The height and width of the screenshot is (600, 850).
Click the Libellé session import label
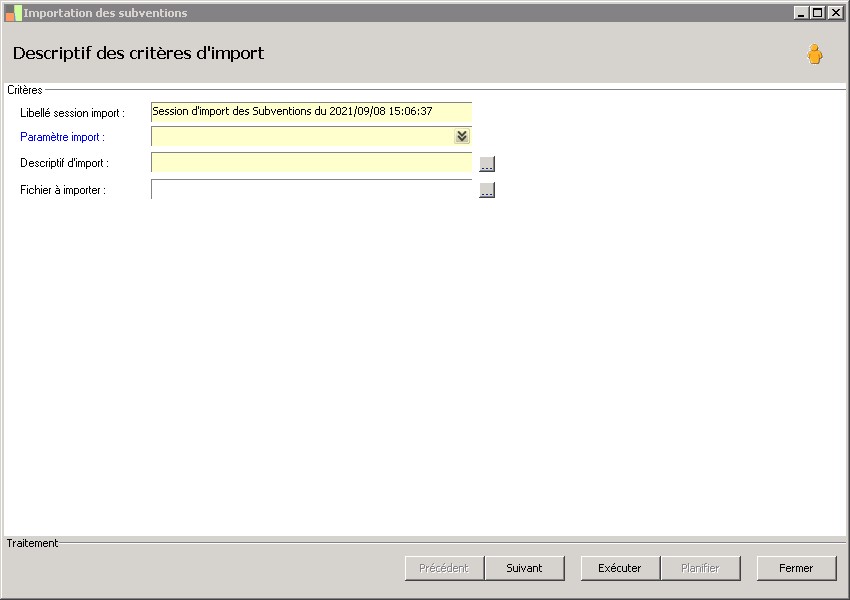(x=72, y=113)
